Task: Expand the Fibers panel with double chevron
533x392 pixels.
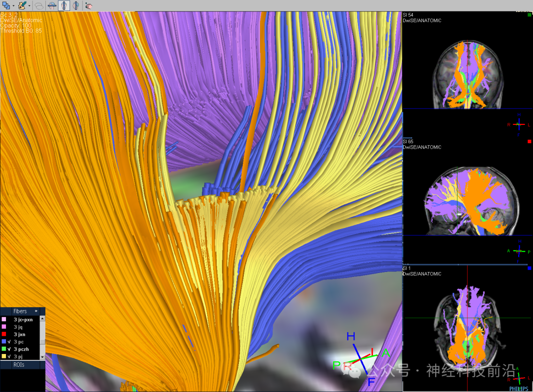Action: pos(36,311)
